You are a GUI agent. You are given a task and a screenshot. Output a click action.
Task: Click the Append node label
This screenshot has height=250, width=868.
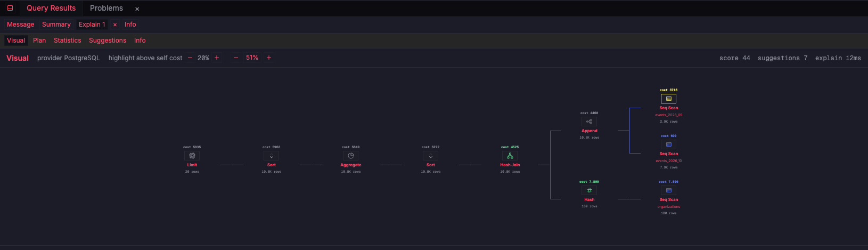(589, 131)
